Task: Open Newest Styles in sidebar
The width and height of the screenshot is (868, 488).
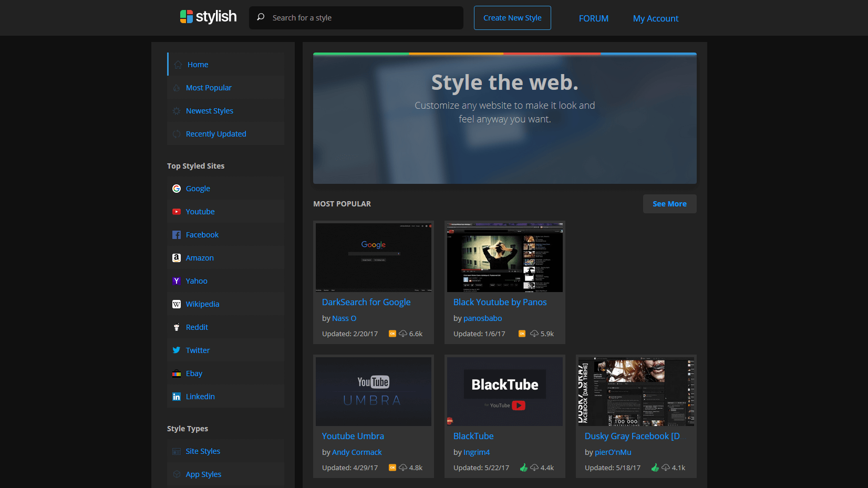Action: pyautogui.click(x=226, y=110)
